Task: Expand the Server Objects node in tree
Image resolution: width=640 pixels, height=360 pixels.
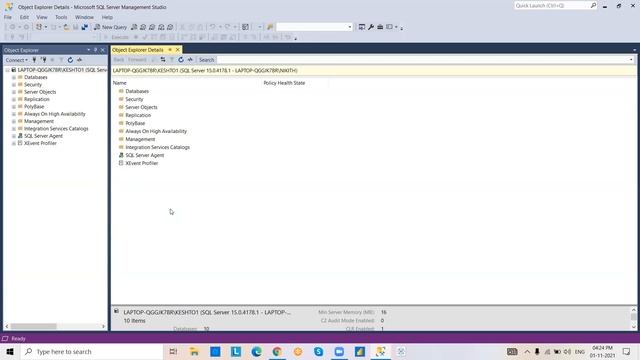Action: (14, 92)
